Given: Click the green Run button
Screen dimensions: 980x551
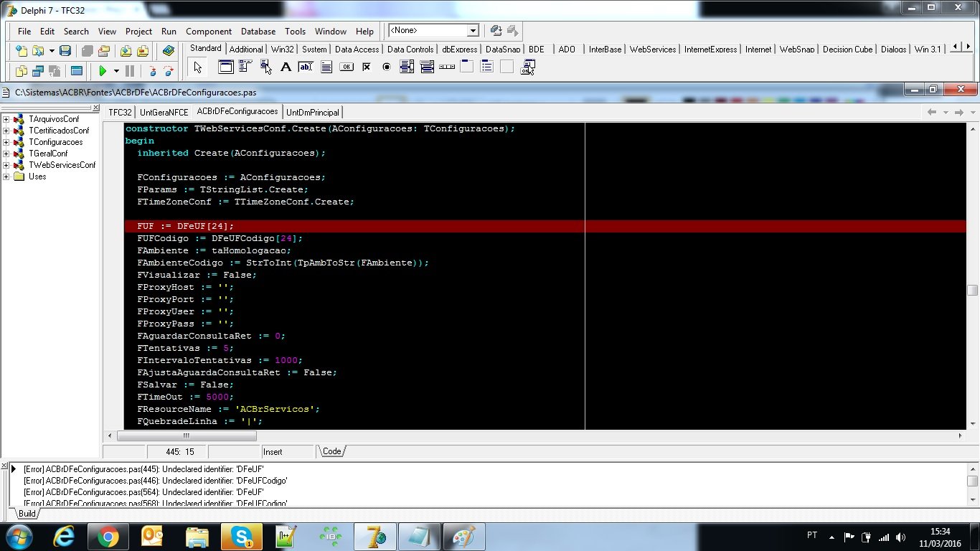Looking at the screenshot, I should [103, 71].
